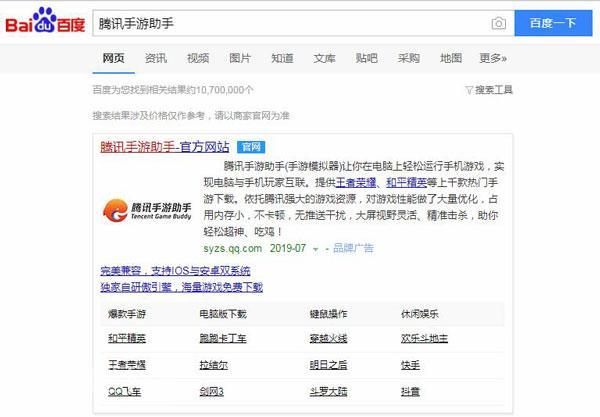The width and height of the screenshot is (600, 417).
Task: Click the search filter funnel icon
Action: 469,90
